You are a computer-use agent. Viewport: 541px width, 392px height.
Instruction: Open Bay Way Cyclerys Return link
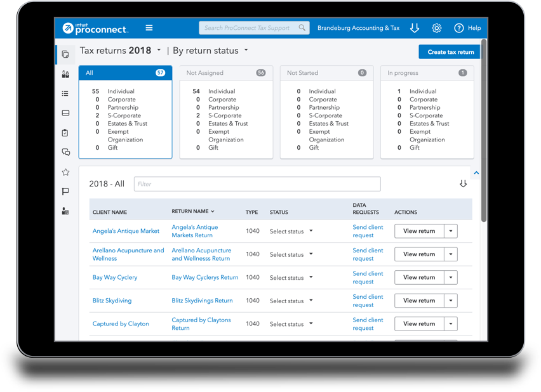click(x=205, y=278)
